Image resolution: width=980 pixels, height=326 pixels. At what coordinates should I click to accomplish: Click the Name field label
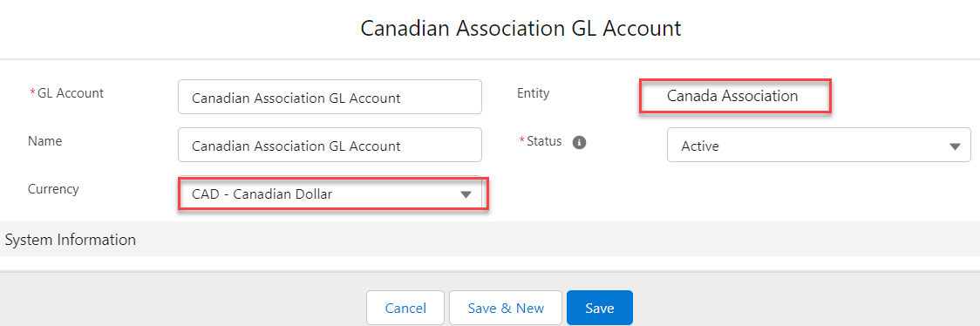point(45,141)
